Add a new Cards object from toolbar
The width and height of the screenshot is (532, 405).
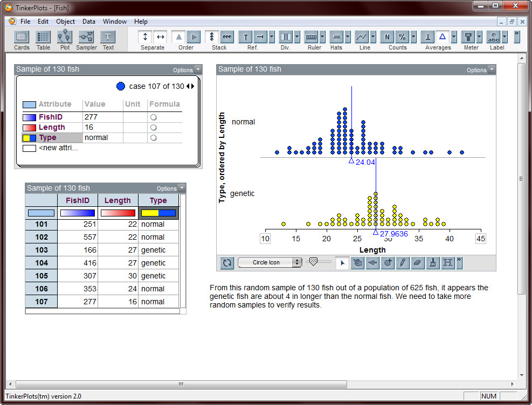coord(22,37)
